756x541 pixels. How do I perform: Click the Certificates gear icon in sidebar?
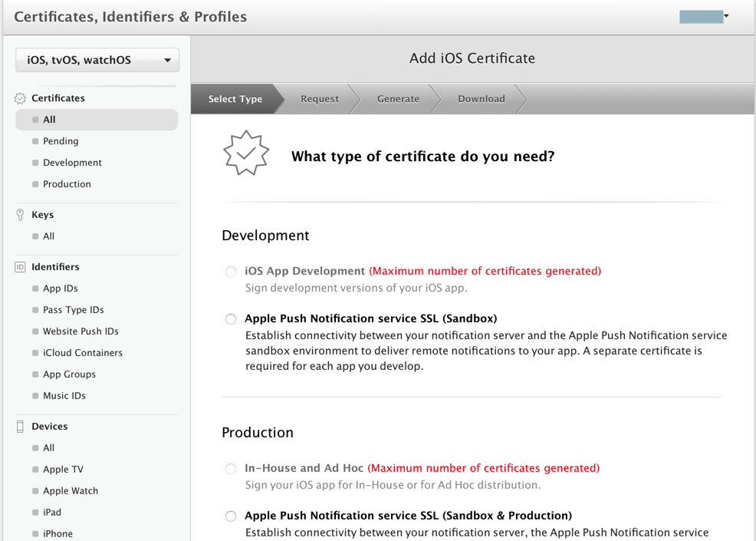coord(21,98)
